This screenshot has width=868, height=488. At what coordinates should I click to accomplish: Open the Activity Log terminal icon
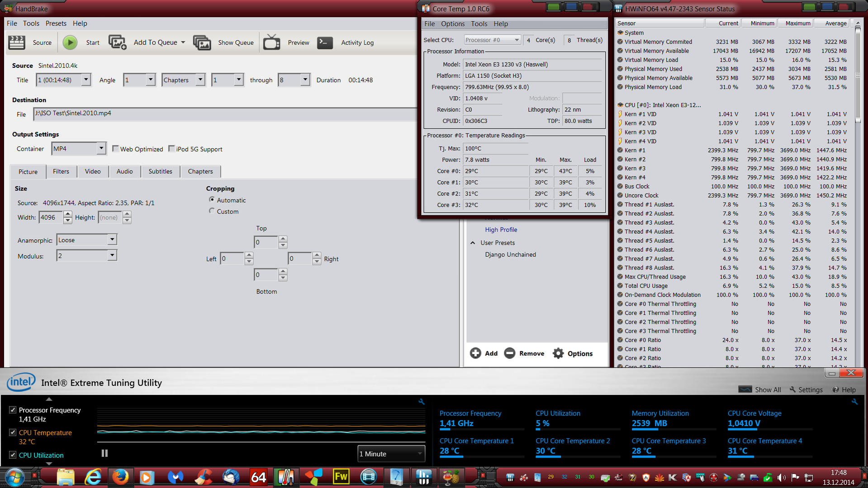coord(325,43)
